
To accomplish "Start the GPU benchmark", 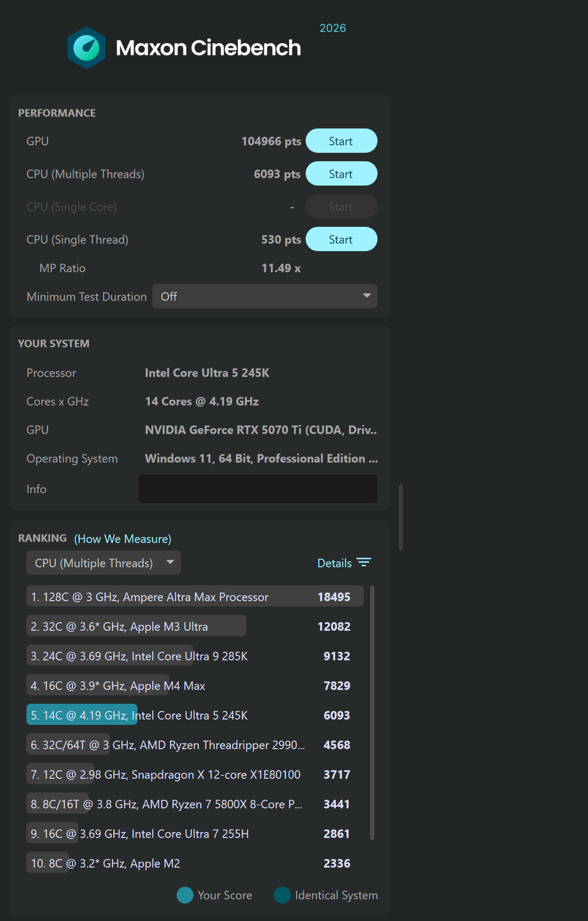I will click(x=341, y=141).
